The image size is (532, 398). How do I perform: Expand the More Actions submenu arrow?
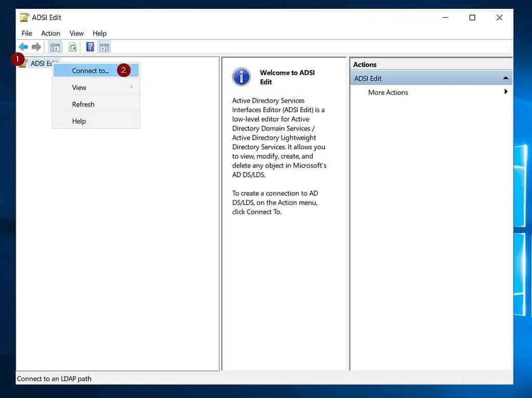coord(506,91)
